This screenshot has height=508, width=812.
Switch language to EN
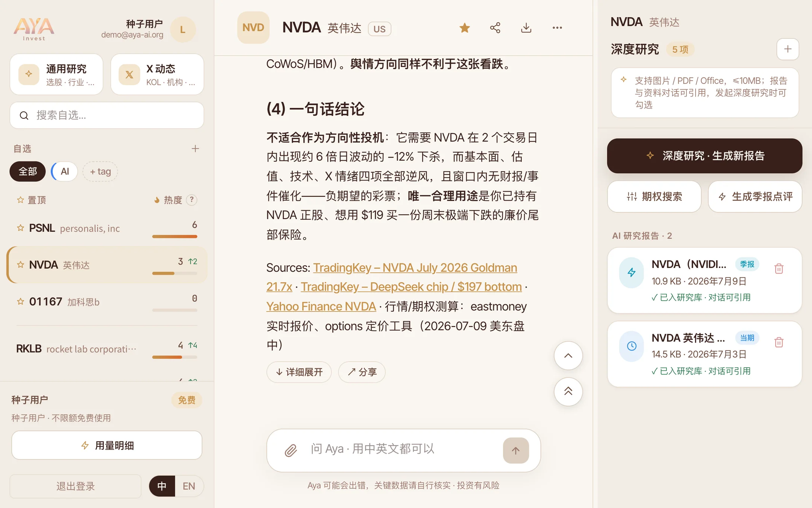(189, 486)
